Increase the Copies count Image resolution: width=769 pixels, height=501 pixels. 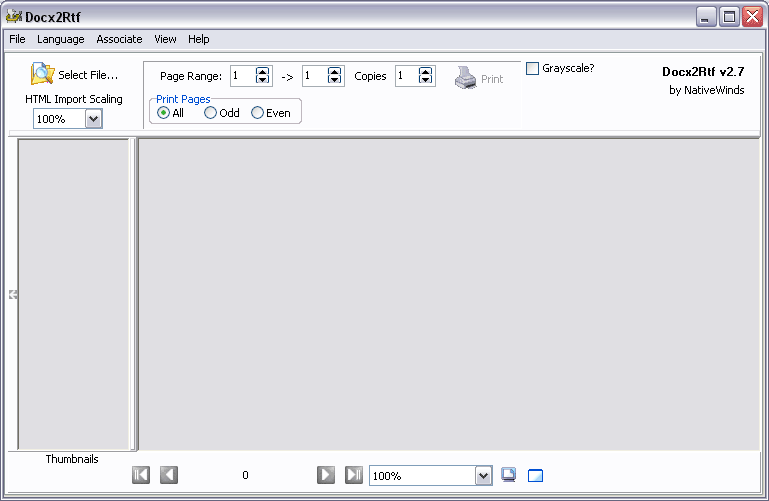coord(426,72)
